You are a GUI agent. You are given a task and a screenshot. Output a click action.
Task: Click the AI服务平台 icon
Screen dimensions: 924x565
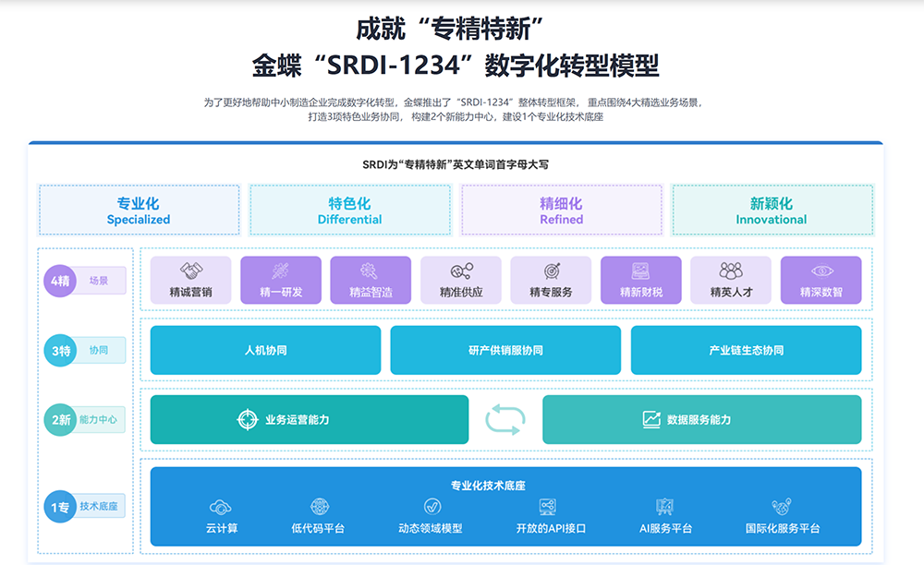[x=664, y=507]
